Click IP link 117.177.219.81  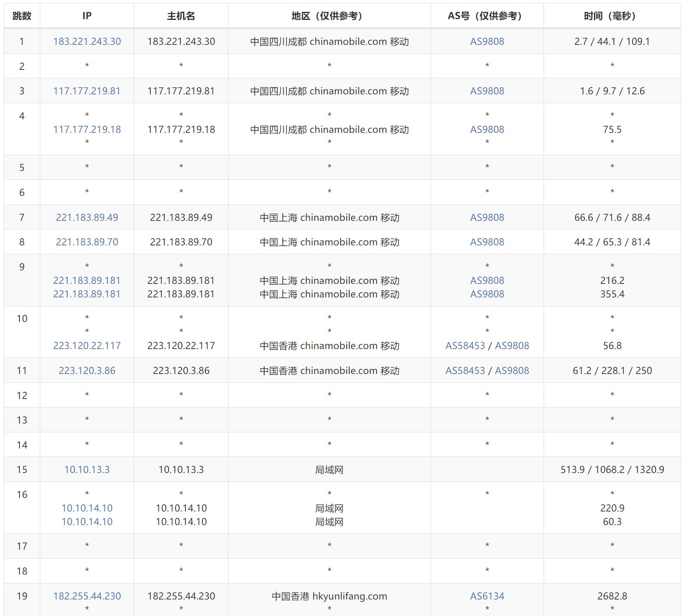pos(87,91)
